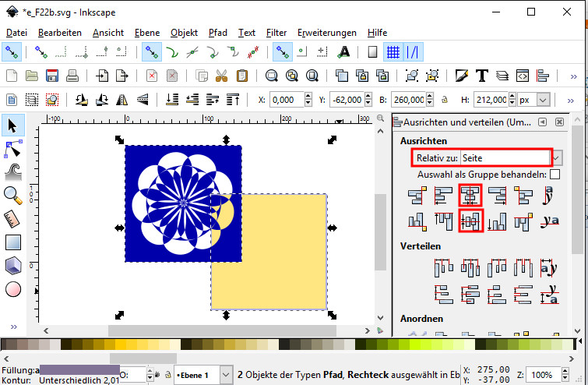Open the Pfad menu

(218, 33)
